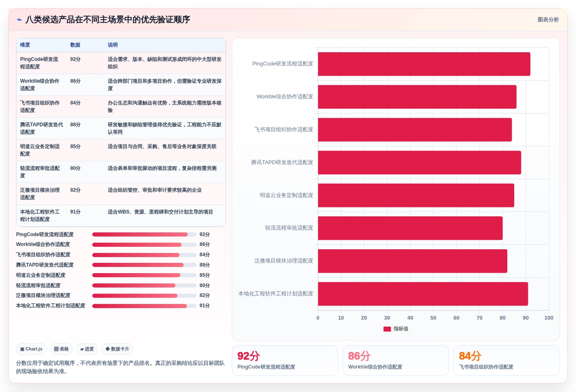Click the 82分 value beside the 泛微 progress bar
This screenshot has height=392, width=576.
tap(205, 296)
